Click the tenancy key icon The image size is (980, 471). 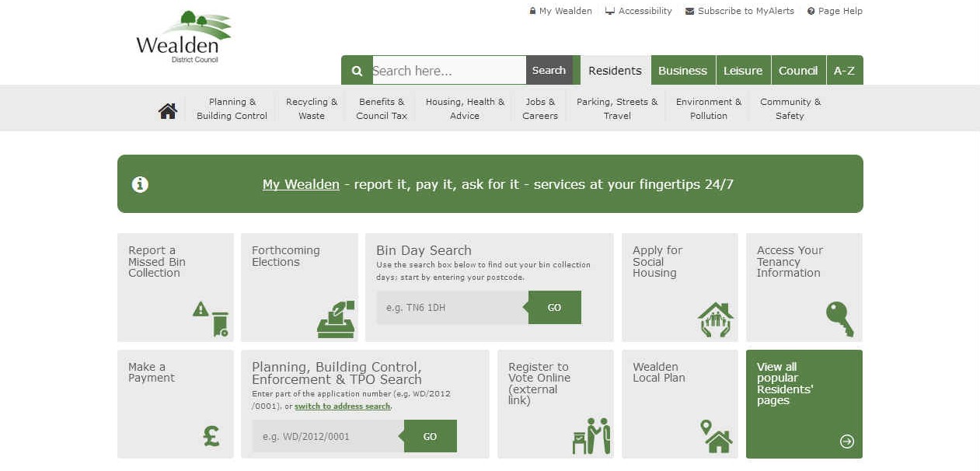(839, 319)
